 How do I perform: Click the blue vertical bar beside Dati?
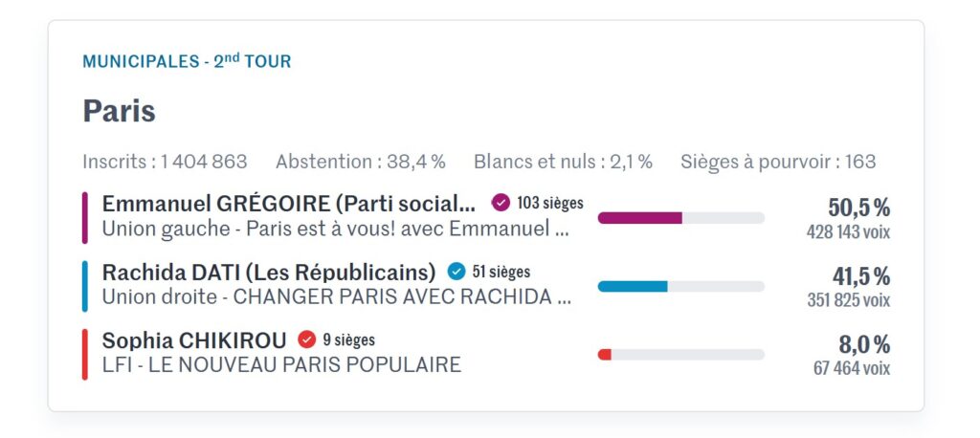85,285
